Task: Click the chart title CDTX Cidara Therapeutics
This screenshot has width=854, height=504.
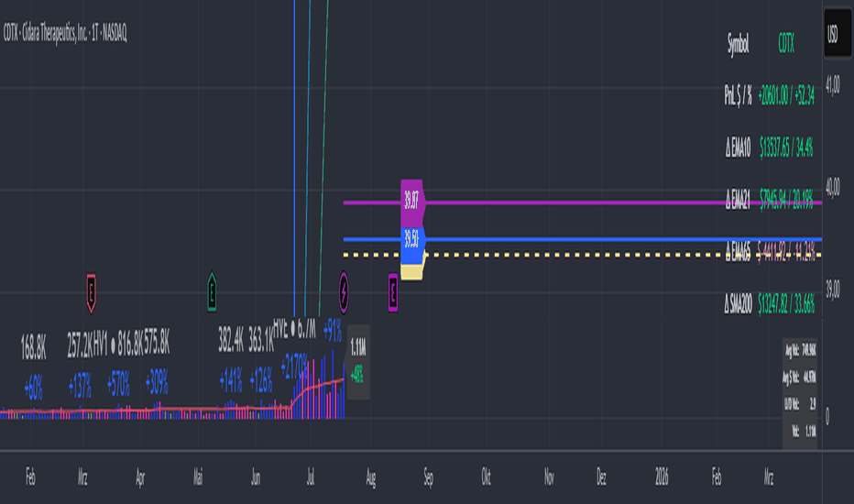Action: (x=65, y=33)
